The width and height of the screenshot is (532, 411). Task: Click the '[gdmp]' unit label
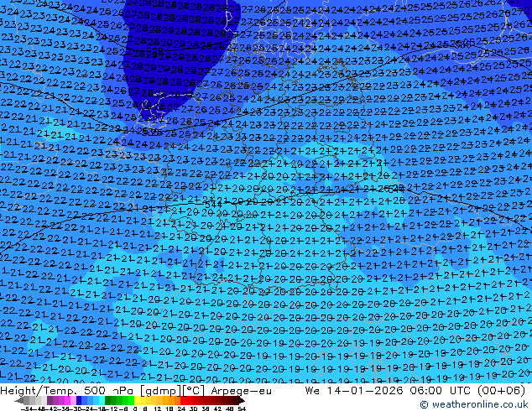[161, 391]
